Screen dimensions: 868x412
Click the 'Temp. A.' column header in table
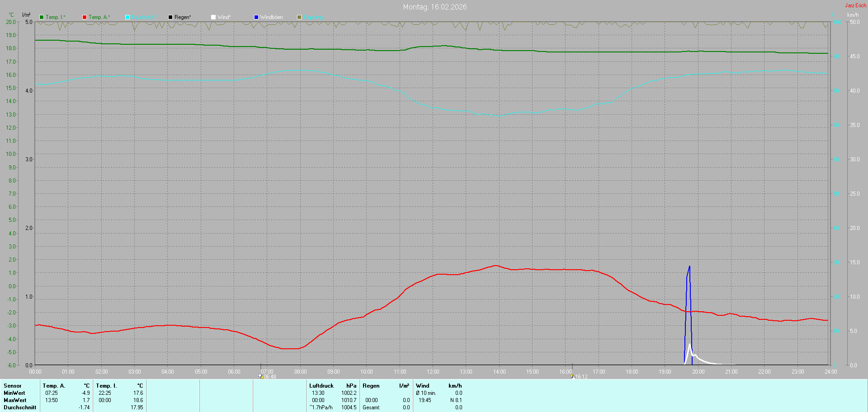click(54, 386)
